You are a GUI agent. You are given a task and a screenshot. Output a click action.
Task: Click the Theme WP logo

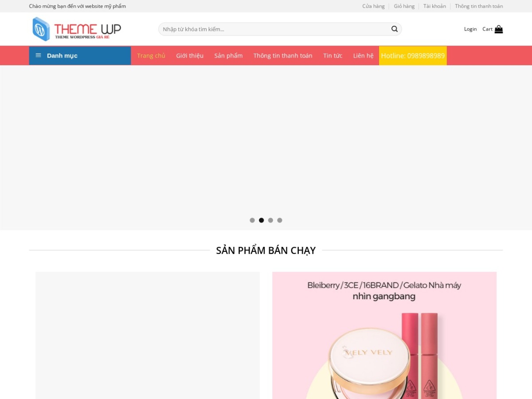pos(77,29)
